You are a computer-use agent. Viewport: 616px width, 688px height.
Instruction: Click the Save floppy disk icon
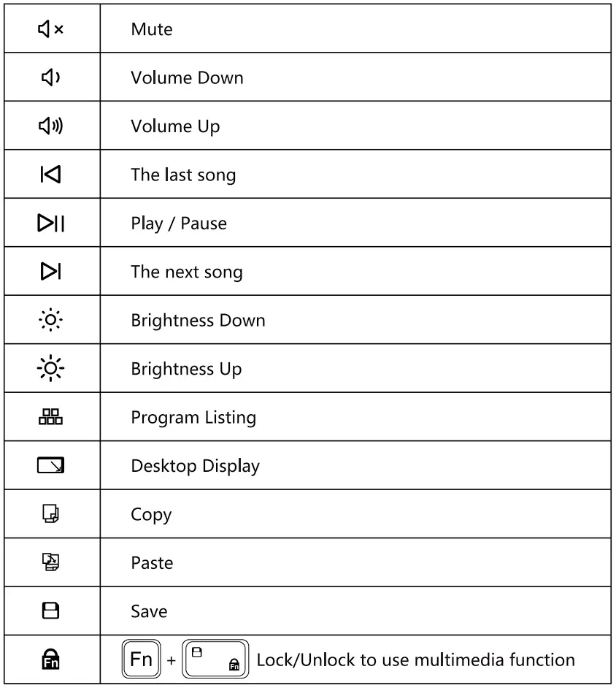click(x=50, y=611)
